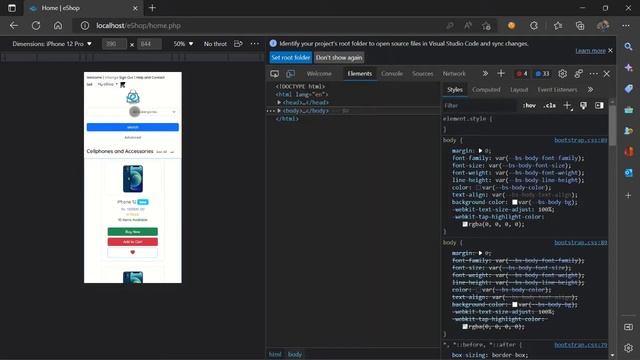View site information icon beside the URL
The image size is (640, 360).
[84, 25]
